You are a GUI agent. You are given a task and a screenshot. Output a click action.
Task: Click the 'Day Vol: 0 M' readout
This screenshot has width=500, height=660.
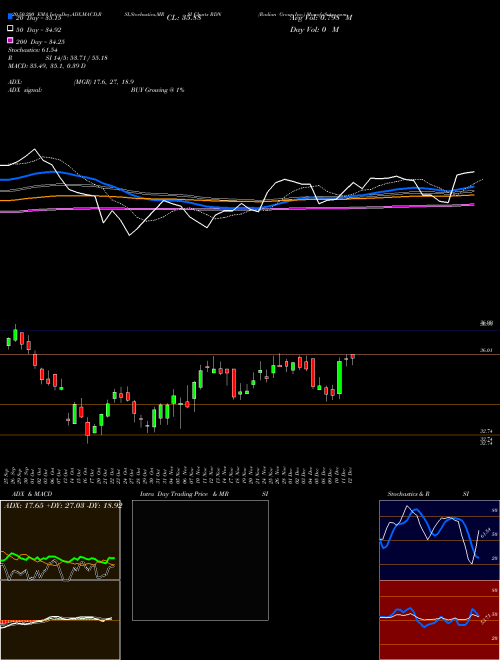coord(314,30)
